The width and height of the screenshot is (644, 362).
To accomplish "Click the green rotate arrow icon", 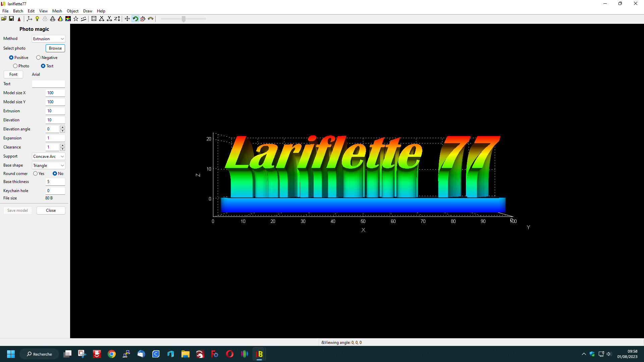I will point(135,19).
